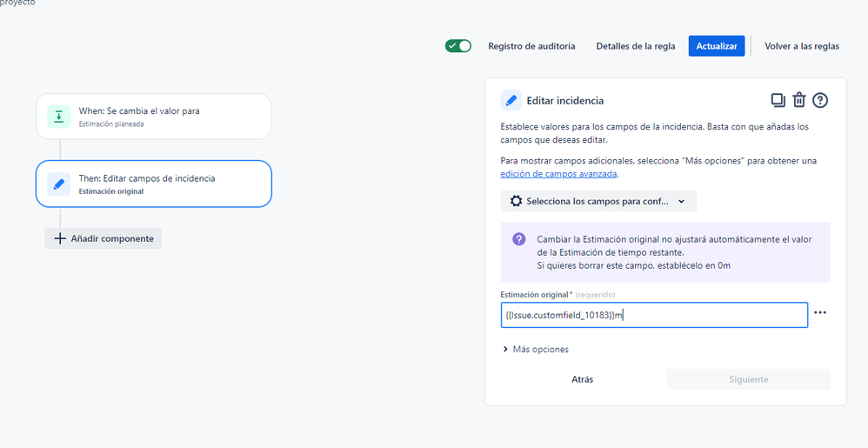The width and height of the screenshot is (868, 448).
Task: Duplicate component with the copy icon
Action: pyautogui.click(x=778, y=100)
